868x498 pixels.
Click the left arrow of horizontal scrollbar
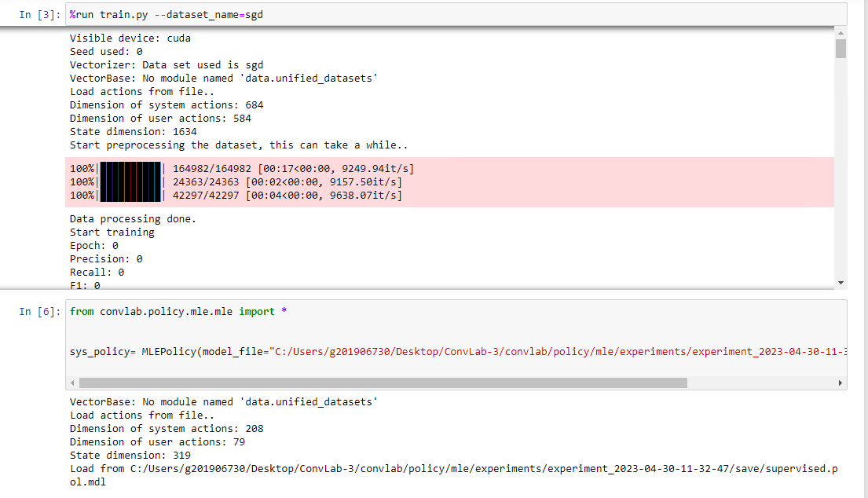click(72, 383)
